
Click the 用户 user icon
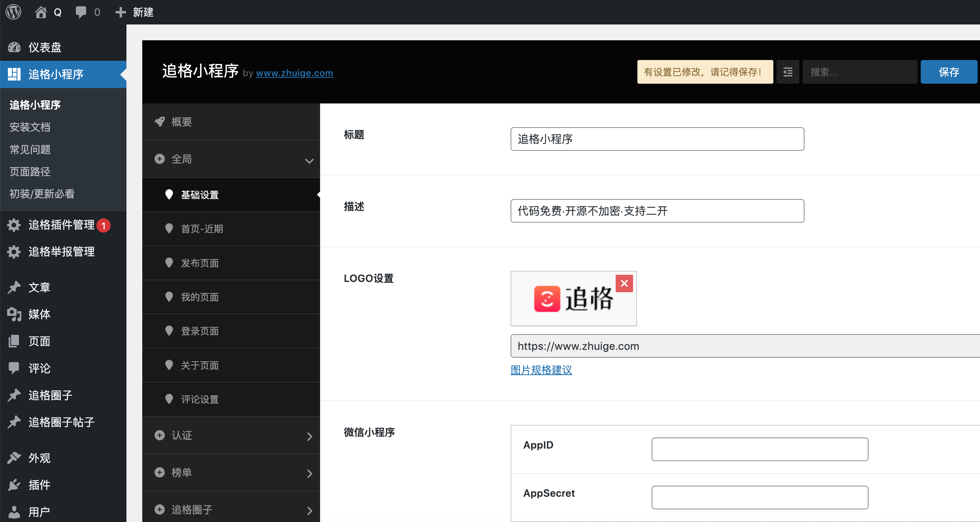click(14, 512)
